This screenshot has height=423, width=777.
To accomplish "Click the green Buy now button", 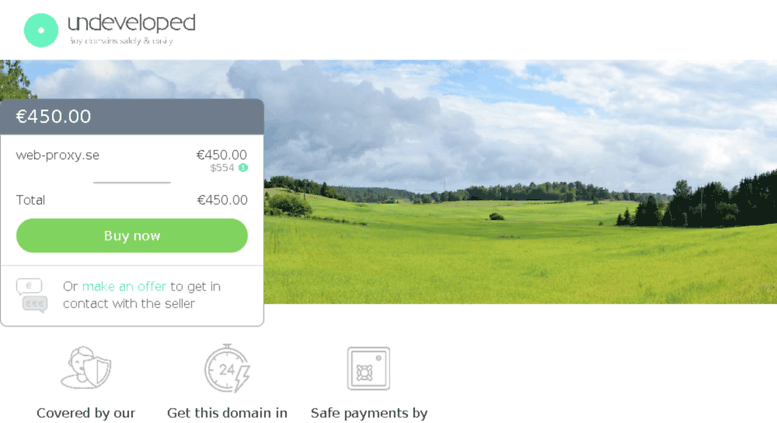I will point(132,236).
